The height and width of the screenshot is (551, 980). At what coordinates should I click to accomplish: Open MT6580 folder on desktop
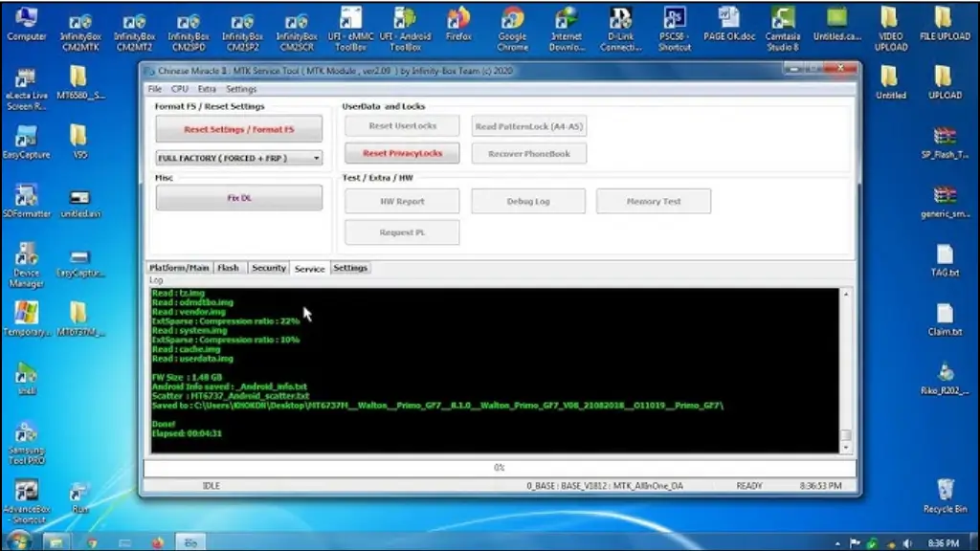click(x=80, y=83)
